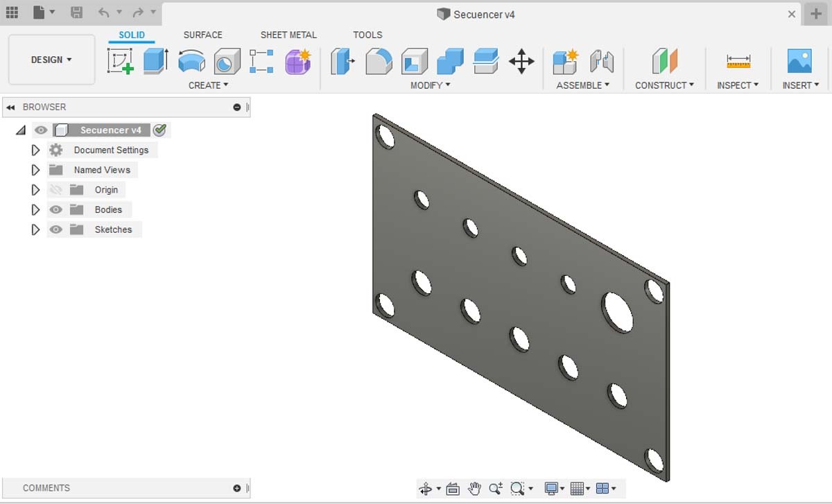Image resolution: width=832 pixels, height=504 pixels.
Task: Select the Shell tool
Action: click(x=415, y=61)
